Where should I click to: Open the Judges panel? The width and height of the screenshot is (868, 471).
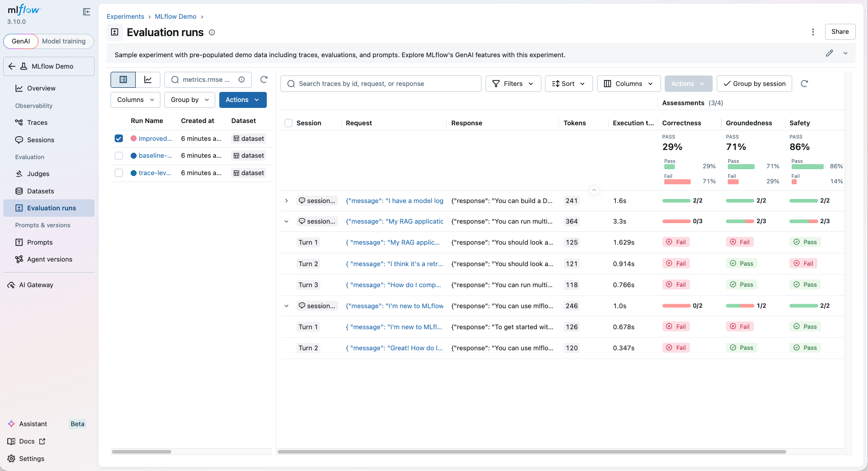click(x=36, y=174)
